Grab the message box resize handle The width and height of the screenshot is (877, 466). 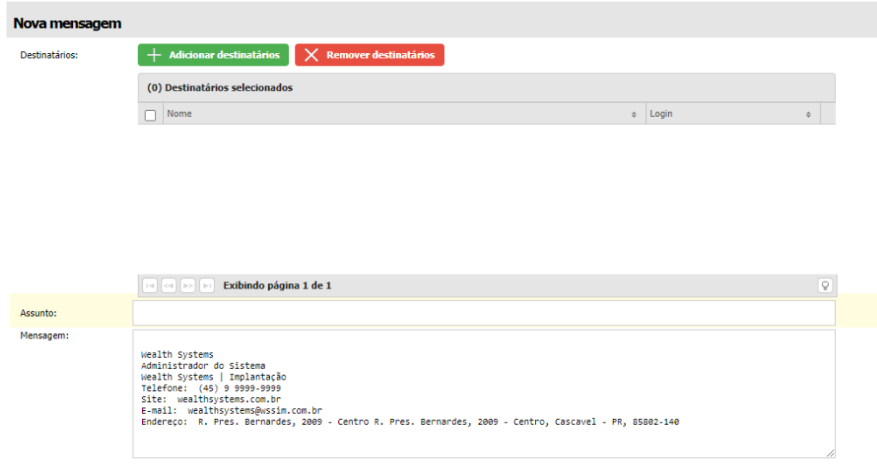(x=830, y=453)
